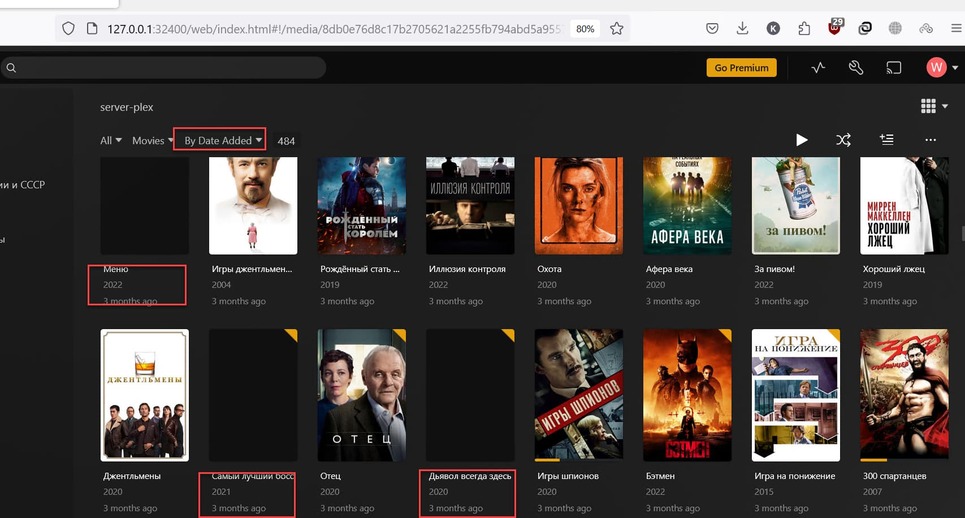Viewport: 965px width, 518px height.
Task: Expand the Movies type dropdown
Action: click(x=153, y=140)
